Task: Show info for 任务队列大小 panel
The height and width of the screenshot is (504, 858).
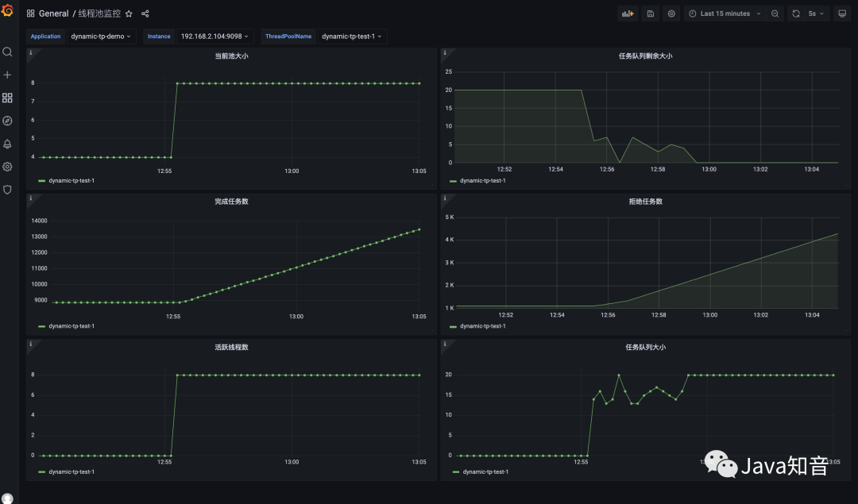Action: [444, 344]
